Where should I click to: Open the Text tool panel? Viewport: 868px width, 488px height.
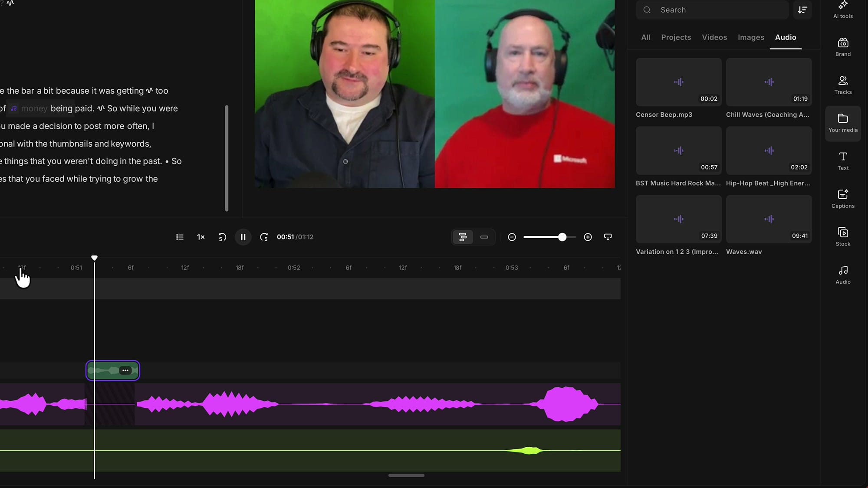(843, 161)
